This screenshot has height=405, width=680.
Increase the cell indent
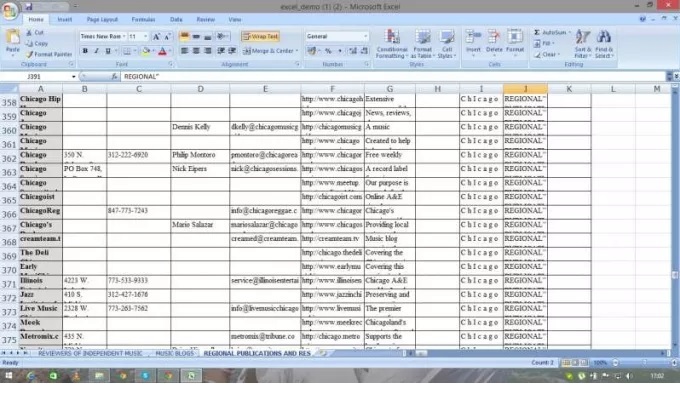(232, 51)
